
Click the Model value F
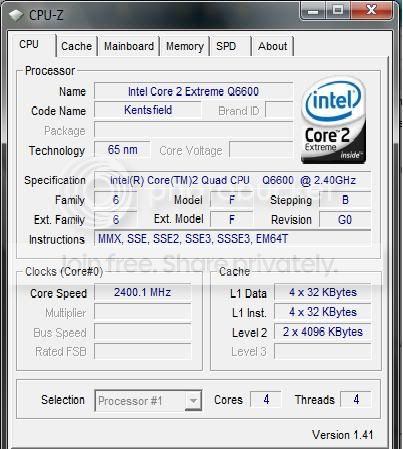click(232, 200)
